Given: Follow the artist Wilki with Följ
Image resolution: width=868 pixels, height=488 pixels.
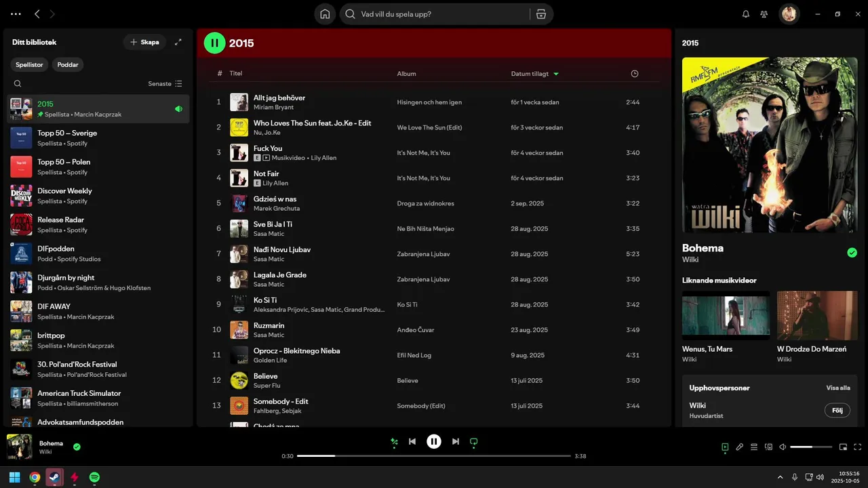Looking at the screenshot, I should coord(837,410).
